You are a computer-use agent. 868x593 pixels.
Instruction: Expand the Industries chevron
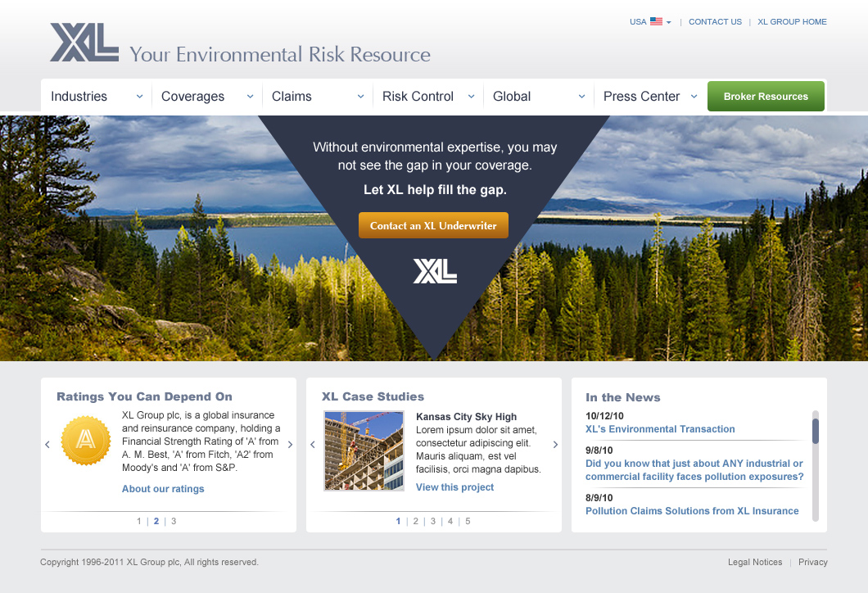[139, 97]
